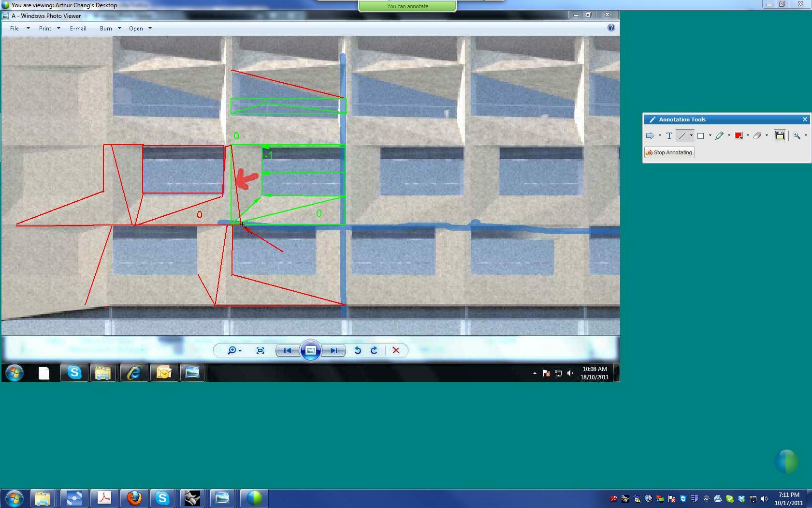Open highlighter pen options dropdown
Viewport: 812px width, 508px height.
(729, 136)
